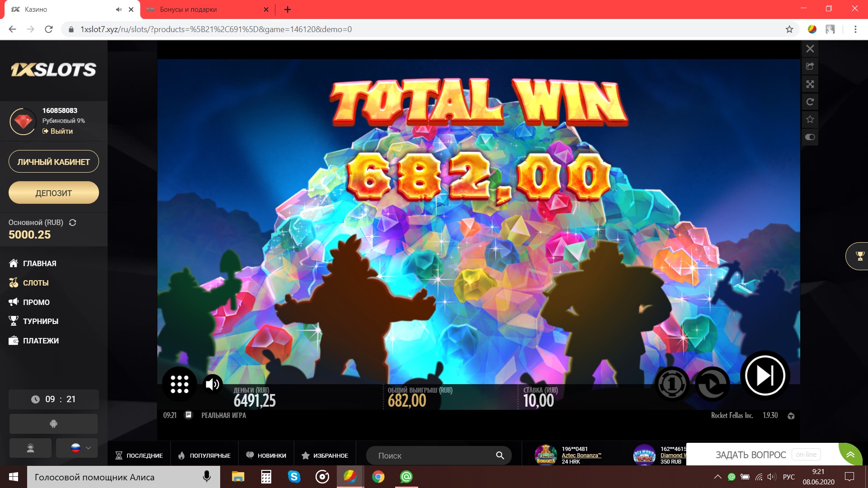Reload the game with refresh icon

tap(810, 102)
